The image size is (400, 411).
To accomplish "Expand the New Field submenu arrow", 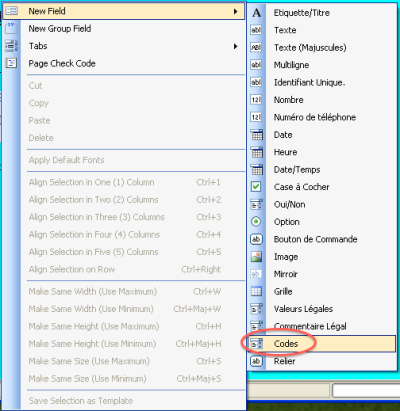I will (236, 11).
